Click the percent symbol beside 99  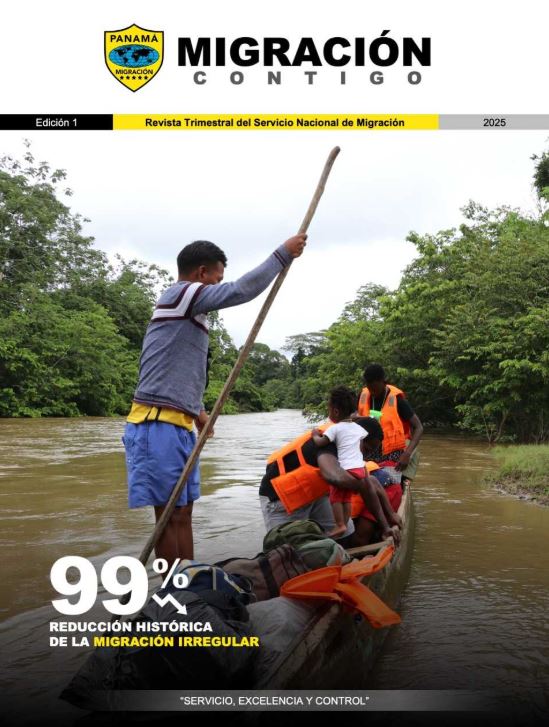(171, 574)
